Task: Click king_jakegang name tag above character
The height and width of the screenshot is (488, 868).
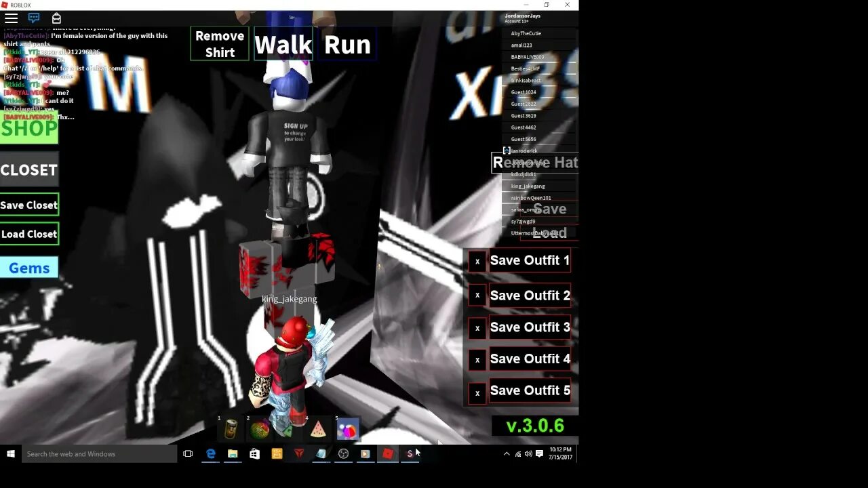Action: click(290, 298)
